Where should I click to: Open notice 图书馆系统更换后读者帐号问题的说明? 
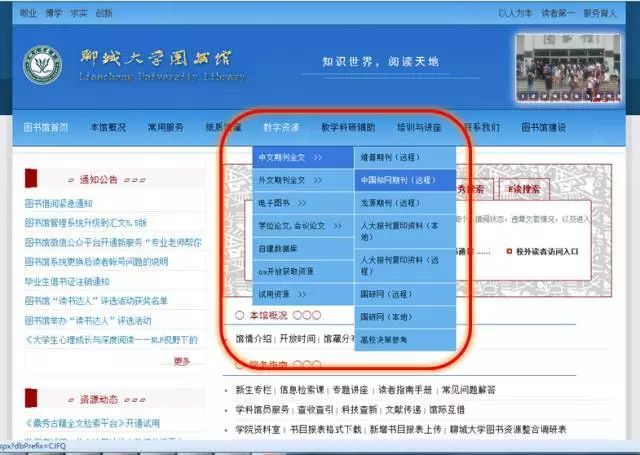[x=96, y=262]
